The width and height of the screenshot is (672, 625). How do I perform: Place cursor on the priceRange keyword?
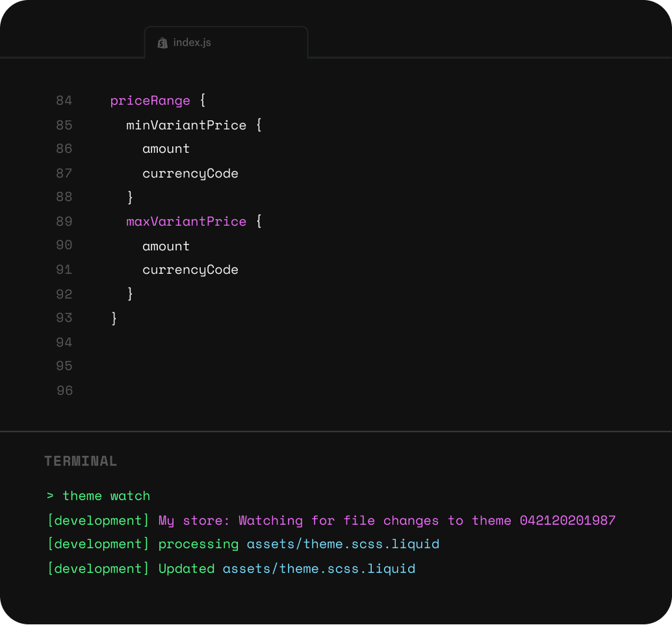point(150,101)
